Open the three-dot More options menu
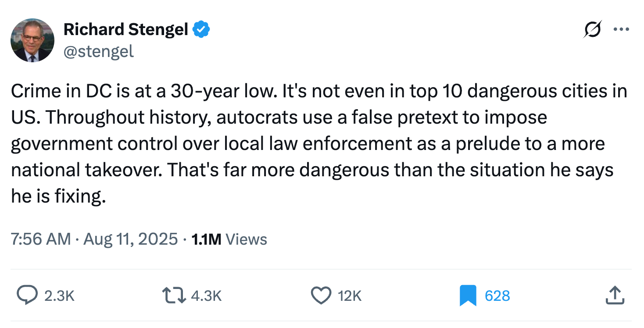 (621, 30)
